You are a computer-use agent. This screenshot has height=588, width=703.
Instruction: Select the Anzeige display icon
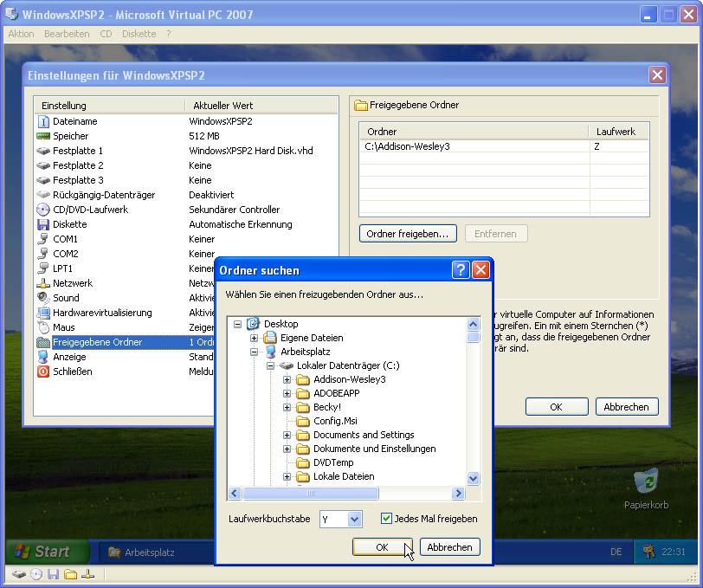click(x=43, y=357)
